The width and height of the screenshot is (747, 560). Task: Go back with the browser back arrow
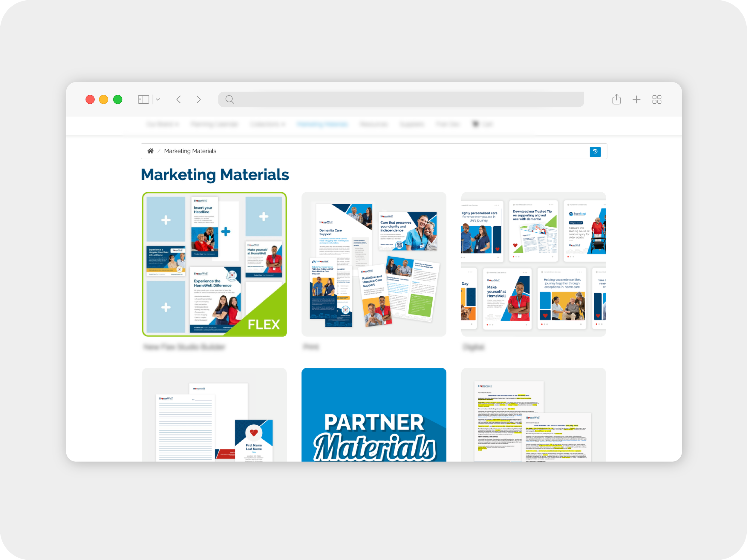[179, 99]
